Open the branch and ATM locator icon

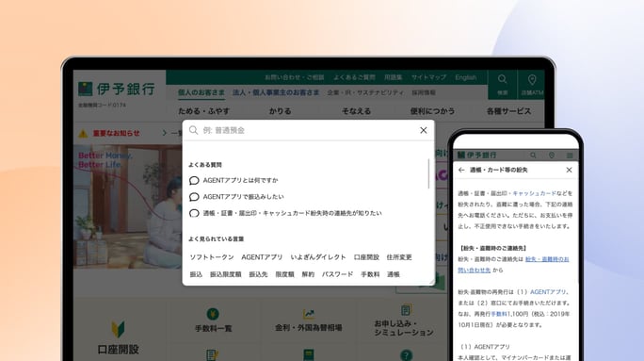pos(532,84)
